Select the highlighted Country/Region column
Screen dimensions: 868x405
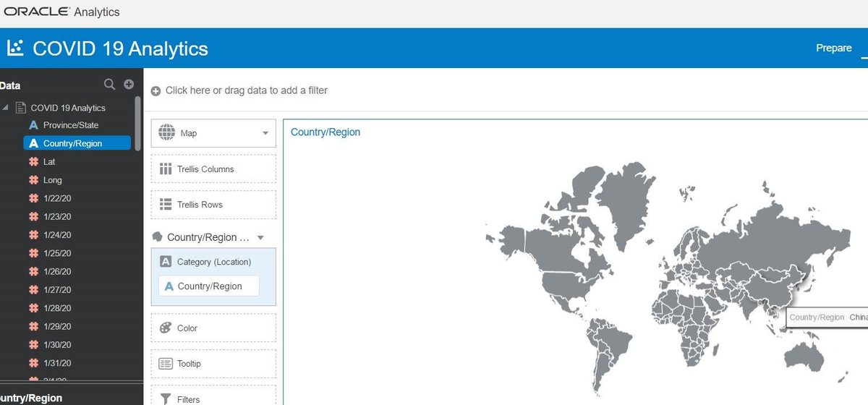77,143
